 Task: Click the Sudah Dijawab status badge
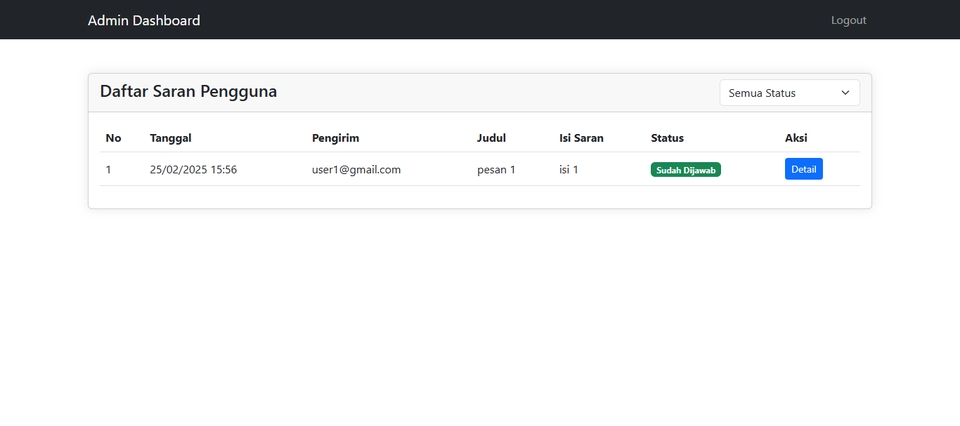click(686, 170)
